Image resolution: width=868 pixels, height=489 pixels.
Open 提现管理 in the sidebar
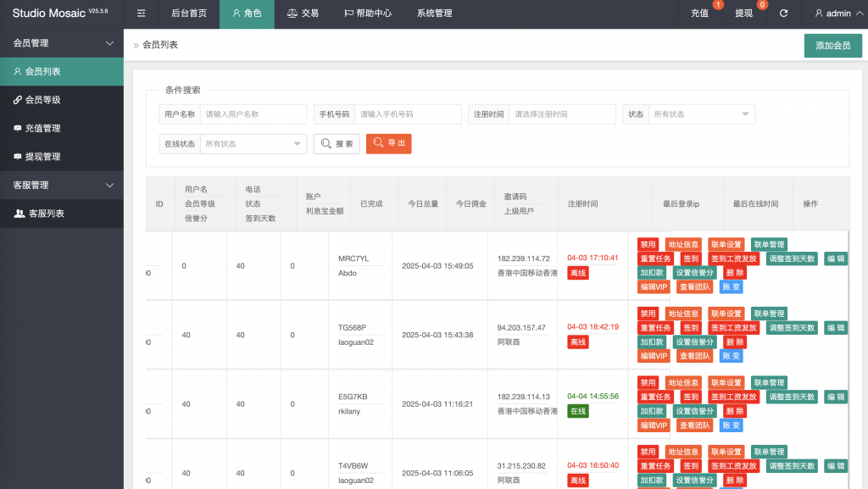click(44, 158)
